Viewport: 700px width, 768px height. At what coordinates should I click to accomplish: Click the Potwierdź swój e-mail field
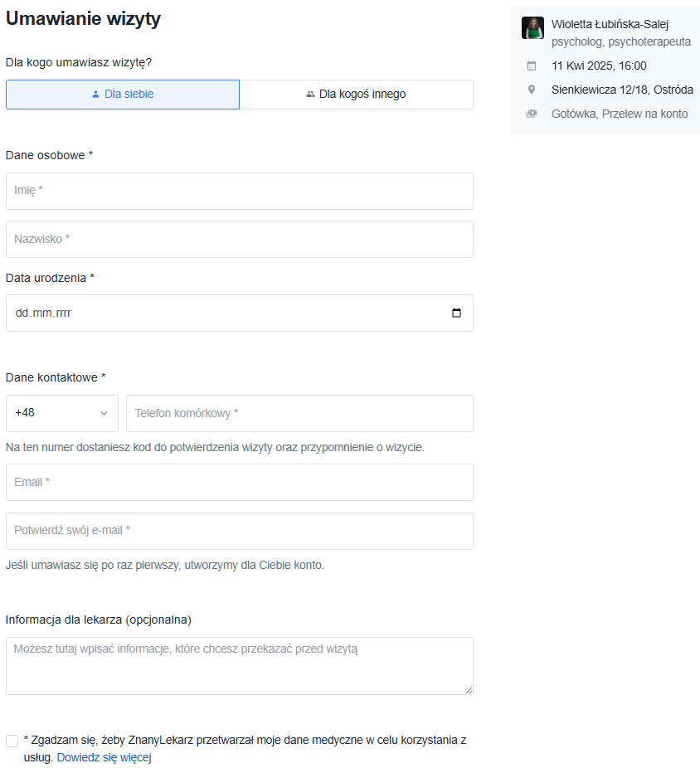coord(240,531)
